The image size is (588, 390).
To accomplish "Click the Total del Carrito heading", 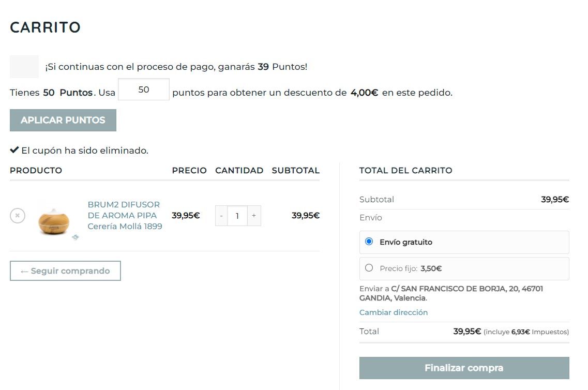I will (405, 171).
